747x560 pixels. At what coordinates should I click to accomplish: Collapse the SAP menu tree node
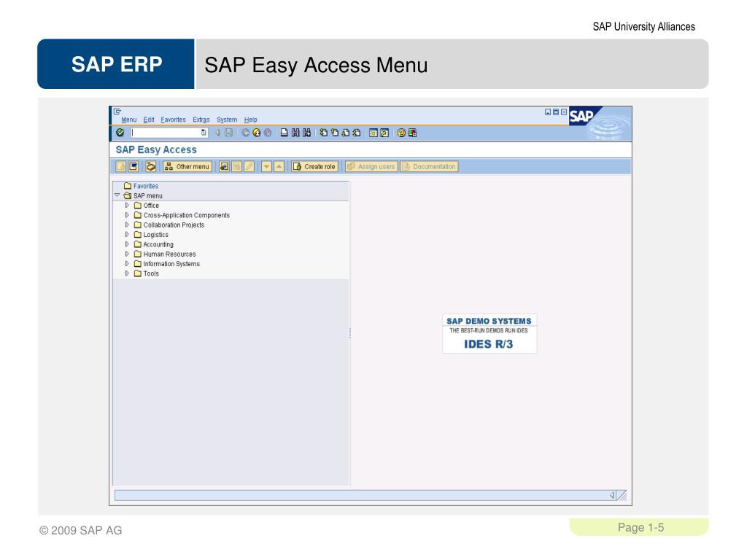click(x=117, y=195)
